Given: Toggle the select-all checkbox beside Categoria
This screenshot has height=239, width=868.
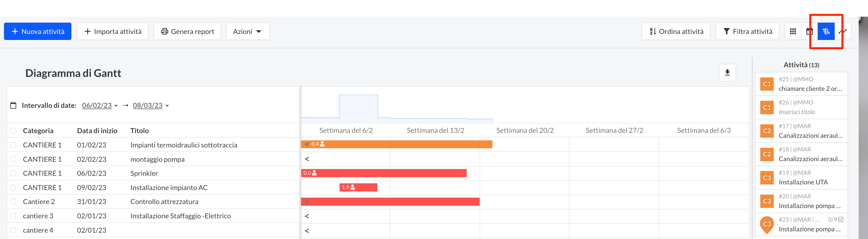Looking at the screenshot, I should coord(13,130).
